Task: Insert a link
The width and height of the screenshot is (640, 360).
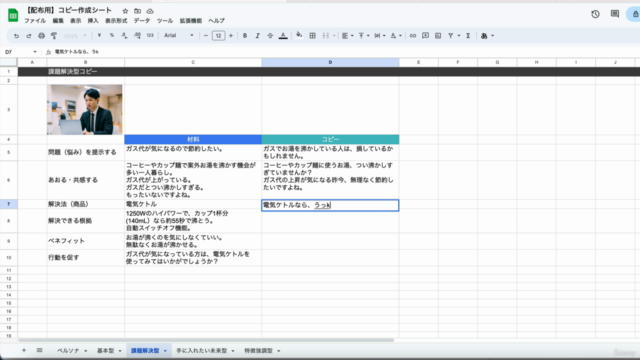Action: 413,36
